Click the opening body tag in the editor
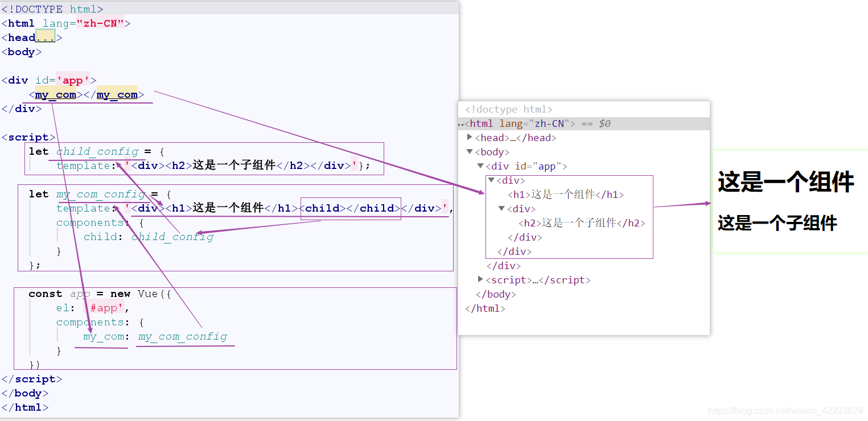The height and width of the screenshot is (421, 868). 22,52
